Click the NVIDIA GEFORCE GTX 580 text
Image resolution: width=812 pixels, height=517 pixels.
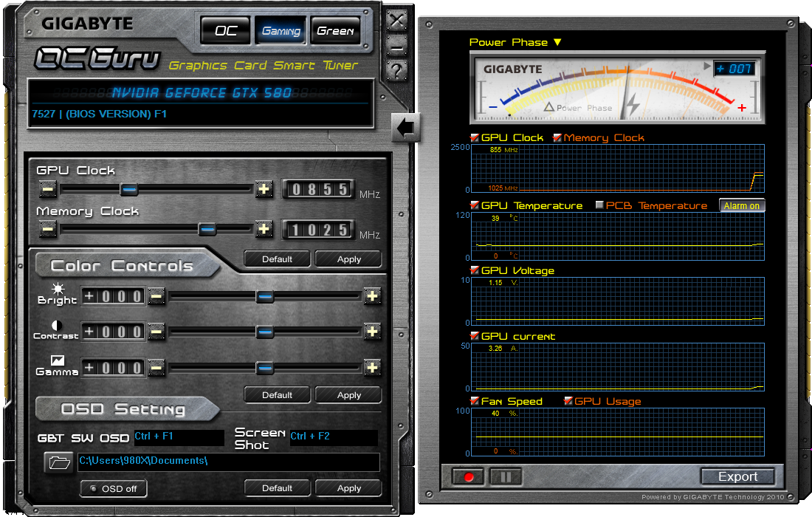tap(202, 93)
